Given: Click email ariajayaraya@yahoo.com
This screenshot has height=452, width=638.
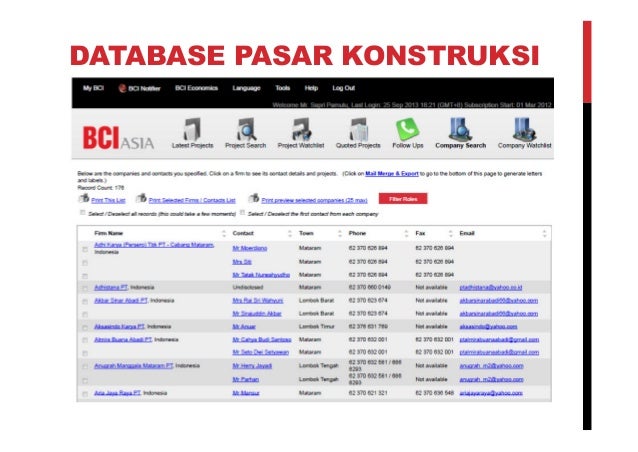Looking at the screenshot, I should pos(491,393).
